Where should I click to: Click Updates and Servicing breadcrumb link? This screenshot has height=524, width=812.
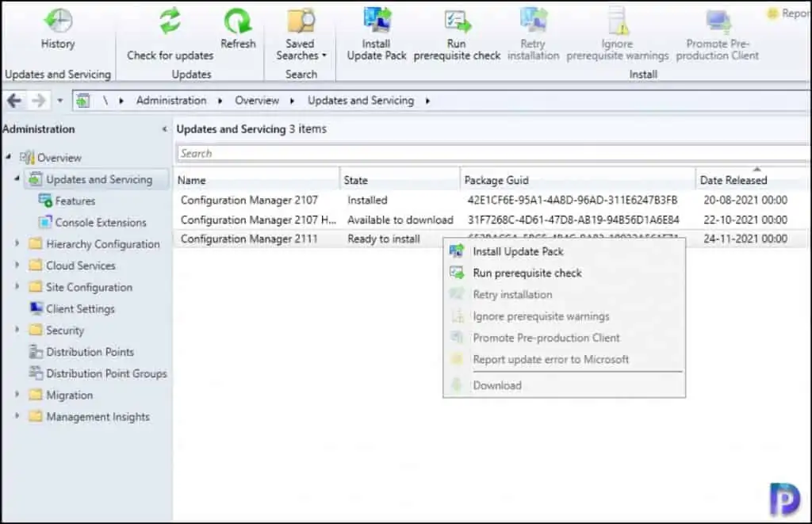(361, 101)
